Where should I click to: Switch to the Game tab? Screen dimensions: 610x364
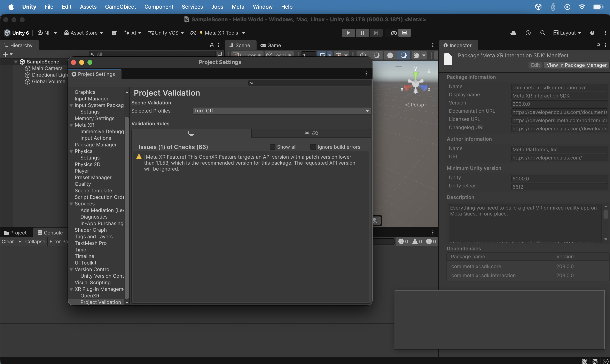[271, 45]
